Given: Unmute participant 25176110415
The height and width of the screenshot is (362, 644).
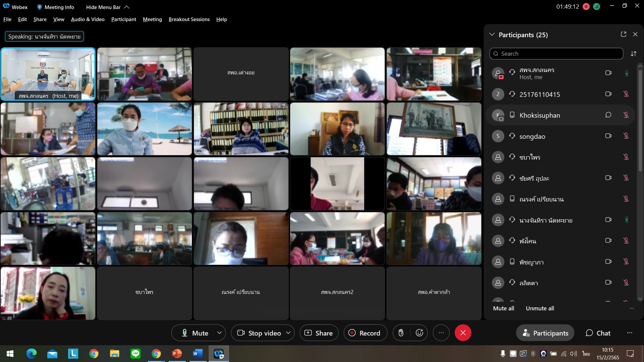Looking at the screenshot, I should click(x=626, y=94).
